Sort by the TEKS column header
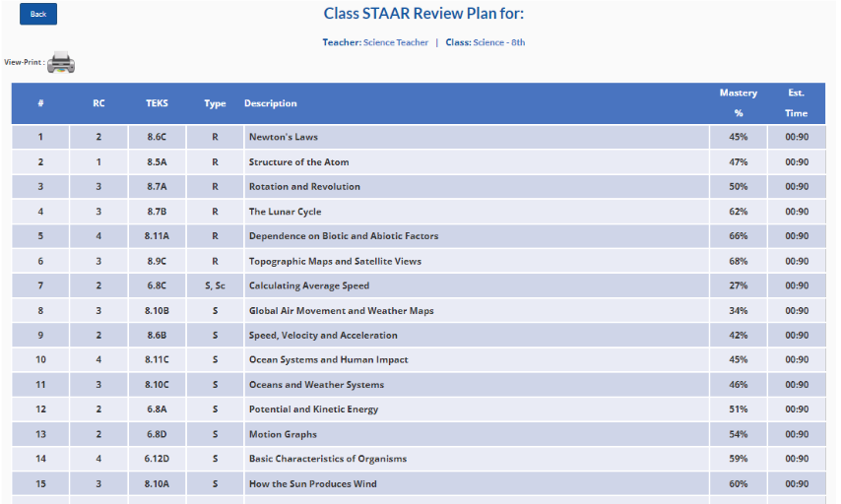The height and width of the screenshot is (504, 841). 157,103
